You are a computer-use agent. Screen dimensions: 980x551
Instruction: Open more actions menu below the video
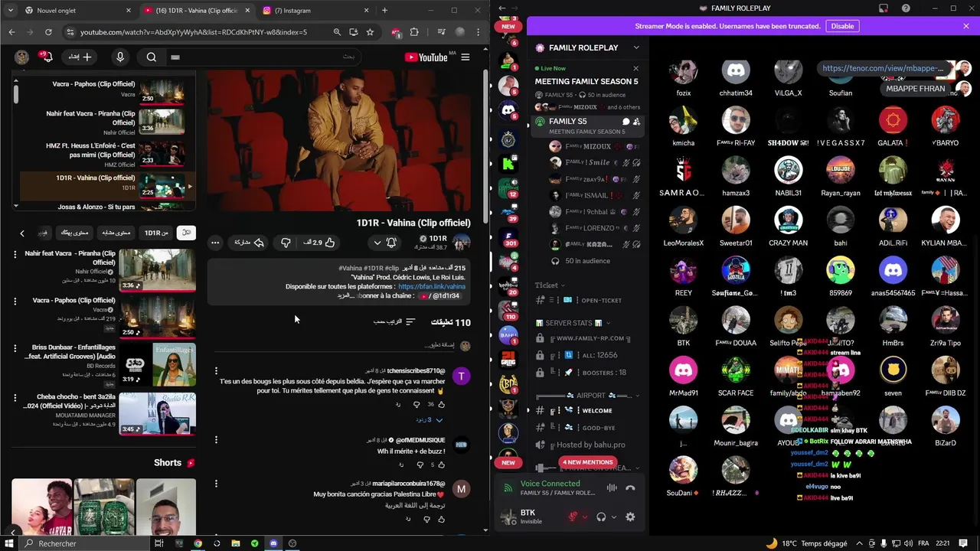click(215, 243)
